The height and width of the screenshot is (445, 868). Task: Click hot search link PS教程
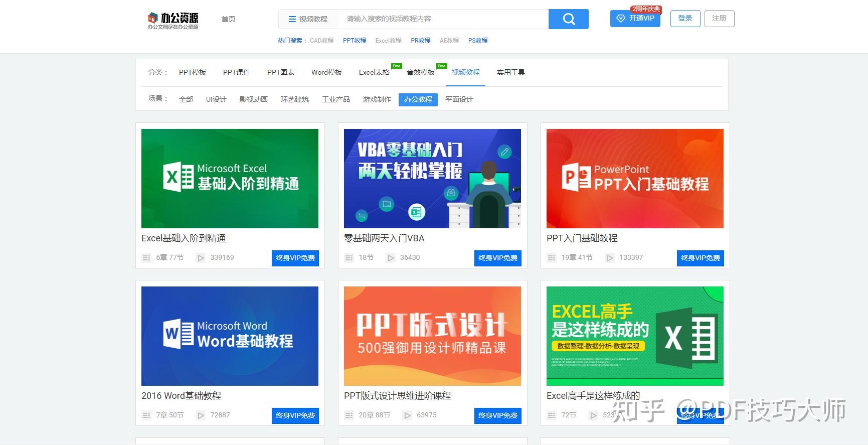tap(478, 41)
